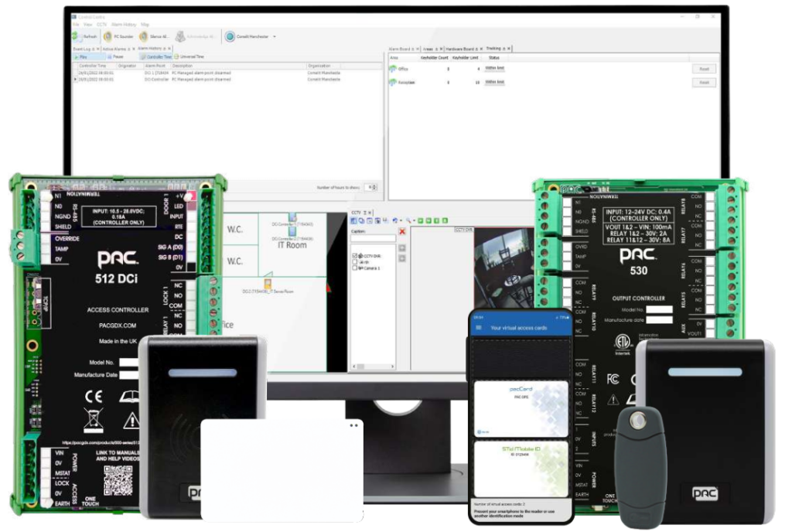Click the PC Sounder icon
The height and width of the screenshot is (532, 792).
click(x=106, y=36)
